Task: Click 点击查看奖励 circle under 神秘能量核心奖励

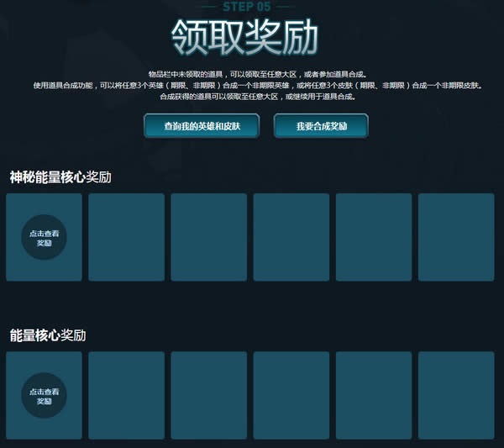Action: pos(44,237)
